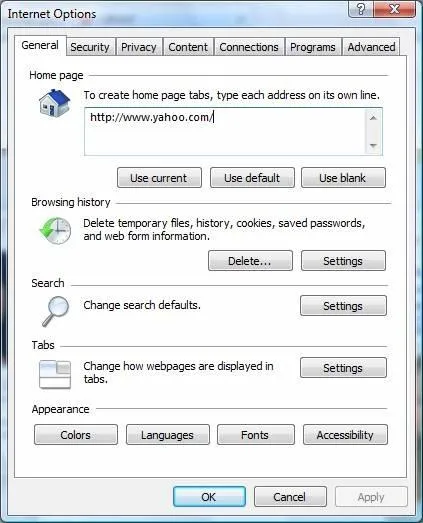Click the 'Delete temporary files, history' description
This screenshot has height=523, width=423.
pyautogui.click(x=224, y=229)
